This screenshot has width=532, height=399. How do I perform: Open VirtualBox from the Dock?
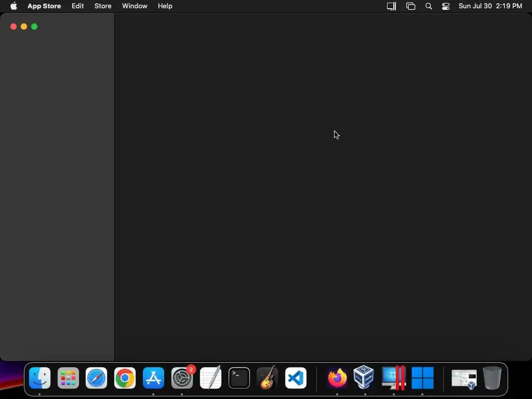(364, 377)
